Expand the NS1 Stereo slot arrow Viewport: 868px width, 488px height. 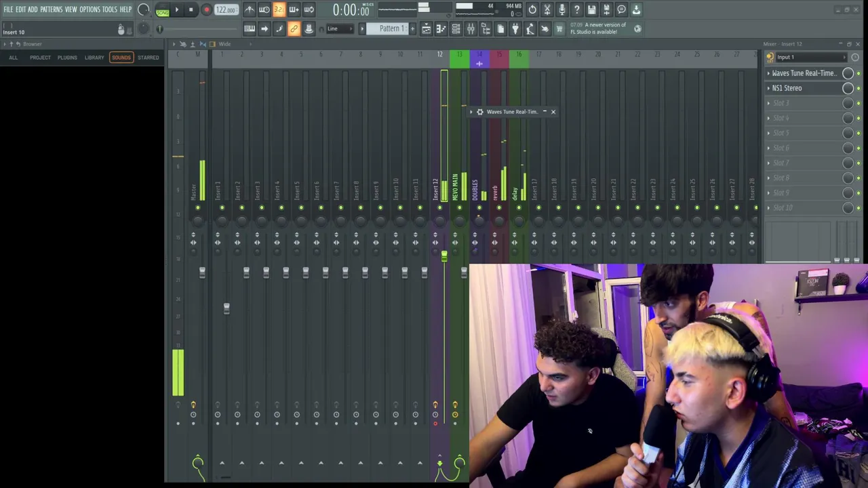(768, 88)
